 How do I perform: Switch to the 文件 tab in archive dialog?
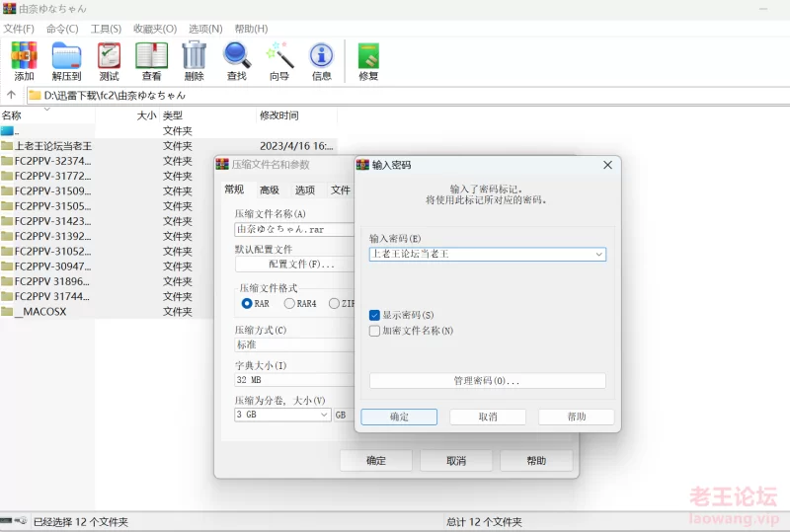(340, 190)
